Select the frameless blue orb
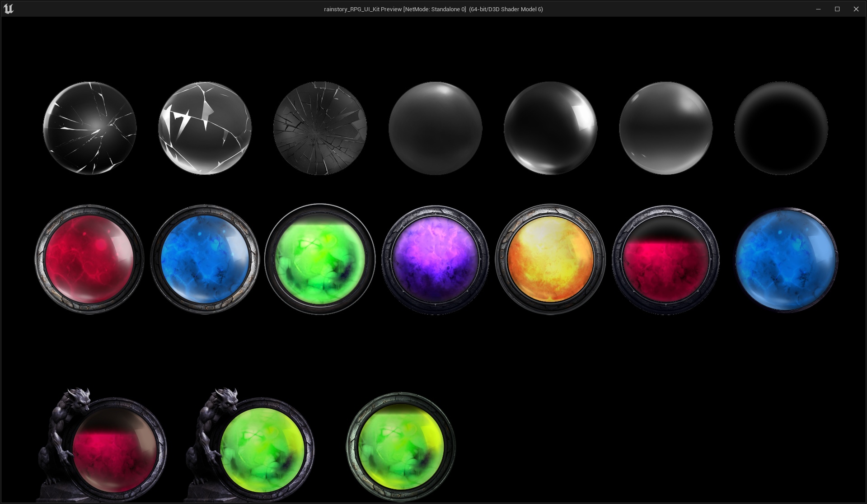The height and width of the screenshot is (504, 867). click(x=786, y=260)
